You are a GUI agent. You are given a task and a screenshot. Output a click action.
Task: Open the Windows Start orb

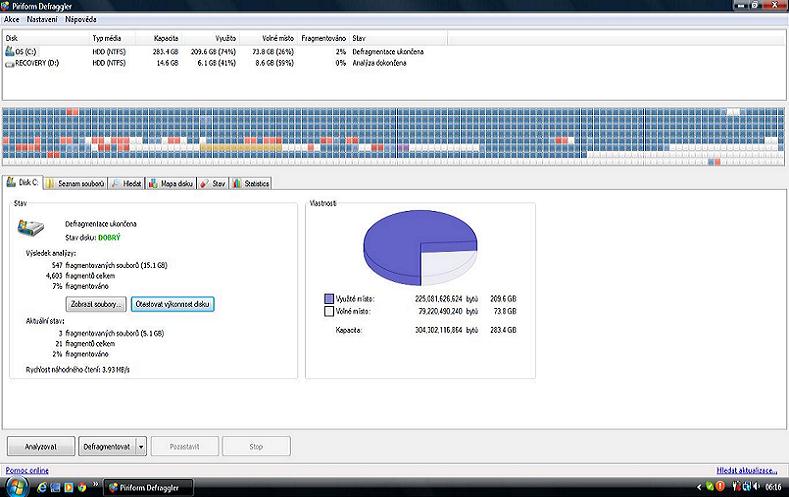click(x=17, y=487)
